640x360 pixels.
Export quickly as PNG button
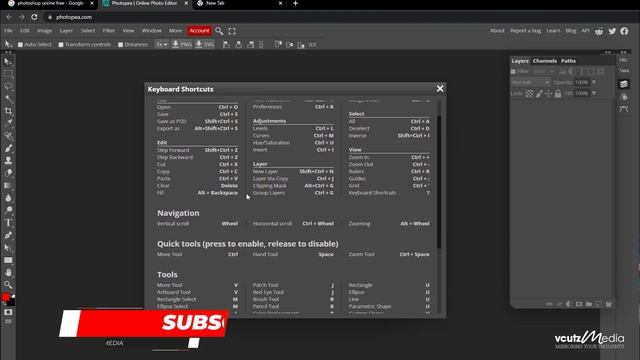tap(182, 44)
